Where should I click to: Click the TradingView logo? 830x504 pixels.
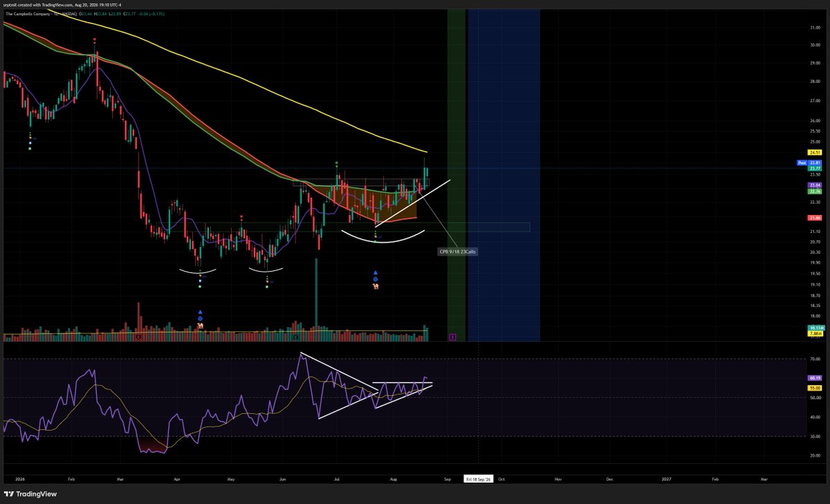(30, 494)
